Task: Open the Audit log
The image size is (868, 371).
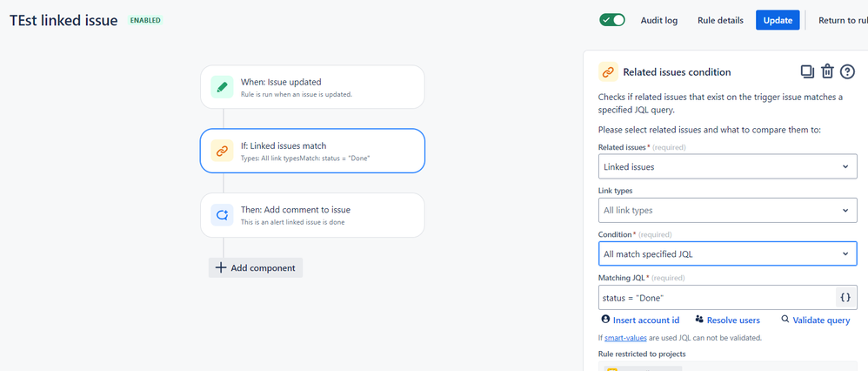Action: coord(659,20)
